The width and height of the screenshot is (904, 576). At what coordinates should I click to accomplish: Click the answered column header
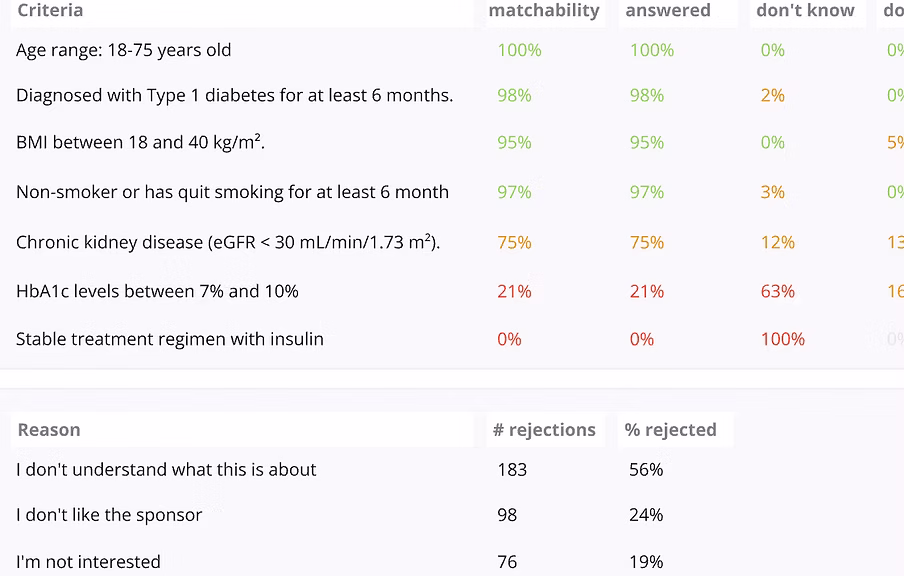[667, 11]
